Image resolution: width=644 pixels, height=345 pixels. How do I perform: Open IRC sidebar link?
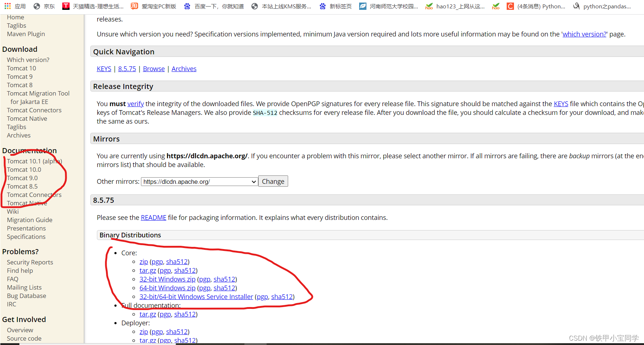tap(12, 304)
